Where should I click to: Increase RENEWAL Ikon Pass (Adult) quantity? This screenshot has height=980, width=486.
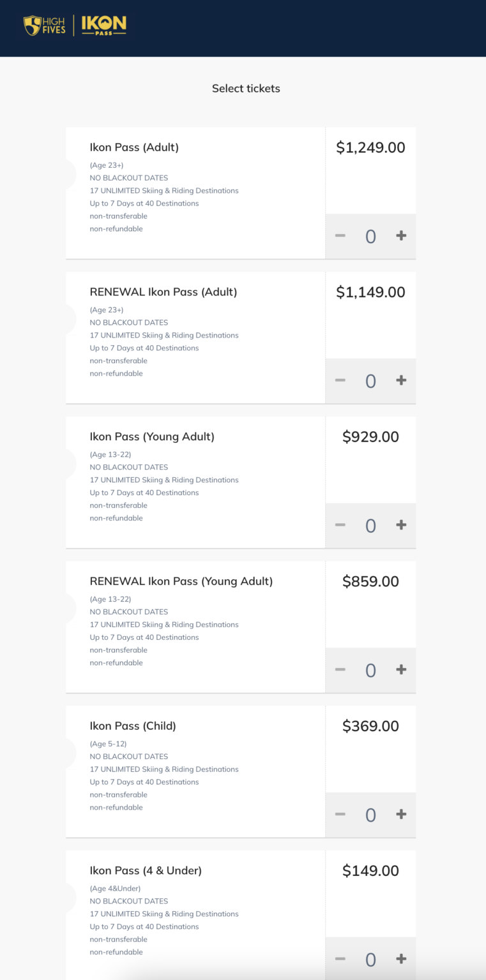click(x=401, y=380)
